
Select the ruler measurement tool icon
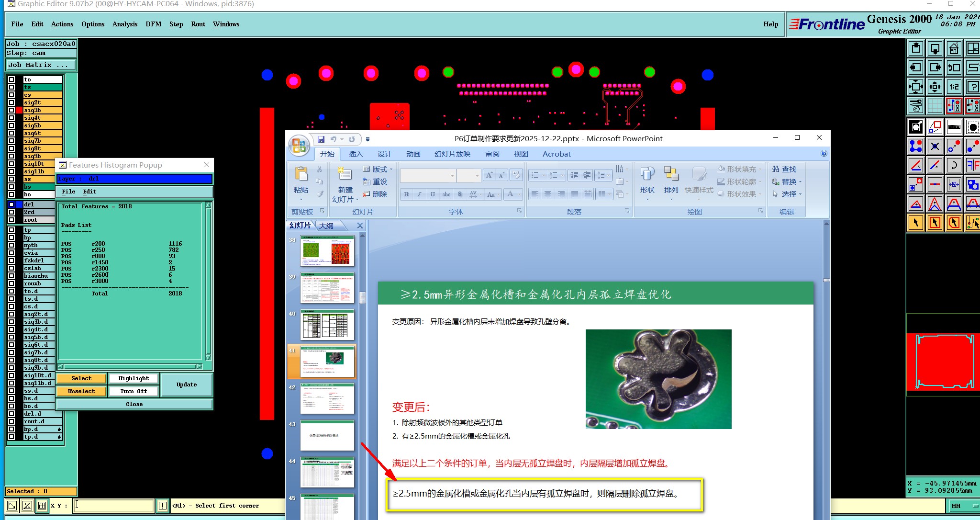coord(954,127)
